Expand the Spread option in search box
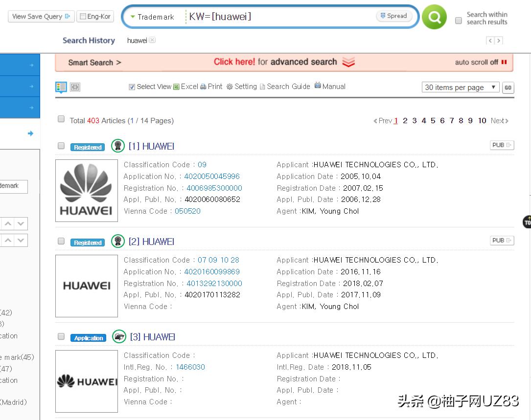Viewport: 531px width, 420px height. pos(393,16)
